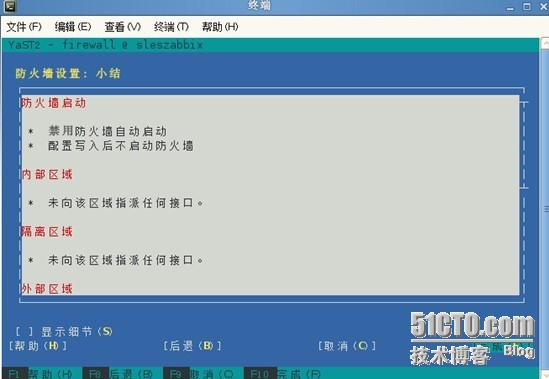Minimize the terminal window
The width and height of the screenshot is (549, 379).
(510, 7)
